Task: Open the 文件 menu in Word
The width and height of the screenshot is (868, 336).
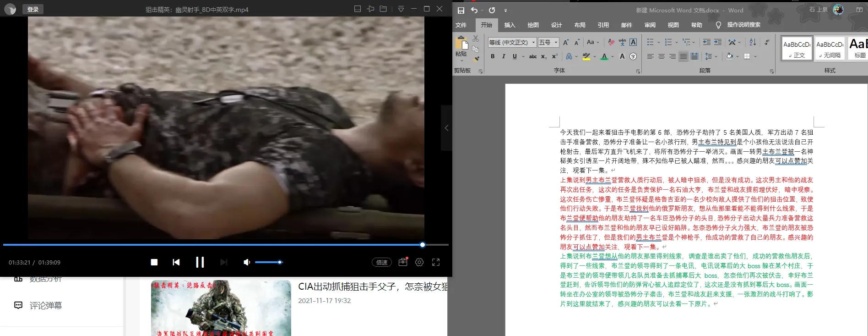Action: [x=461, y=25]
